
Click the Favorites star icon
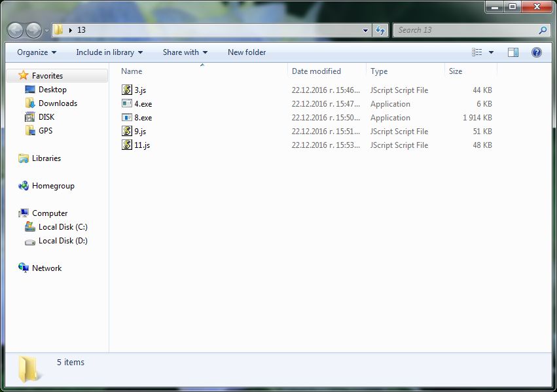click(24, 75)
